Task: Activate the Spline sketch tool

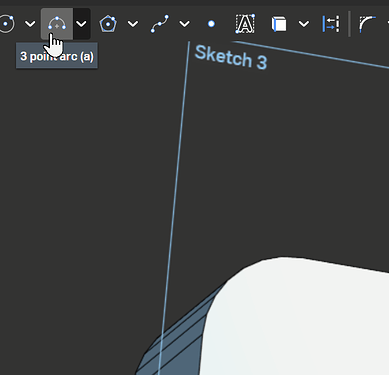Action: click(160, 24)
